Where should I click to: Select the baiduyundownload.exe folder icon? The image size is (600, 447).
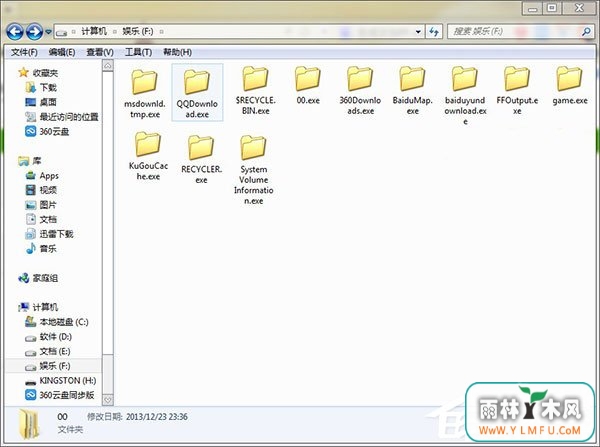tap(465, 79)
